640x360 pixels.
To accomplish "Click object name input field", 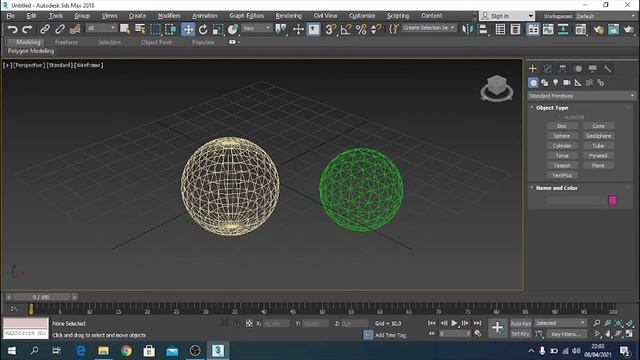I will coord(576,200).
